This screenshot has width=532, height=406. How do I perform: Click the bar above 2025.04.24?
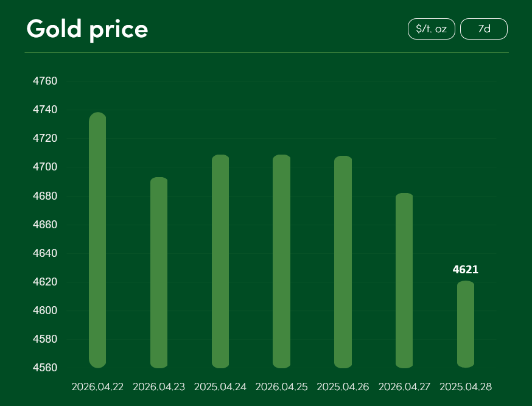click(220, 261)
